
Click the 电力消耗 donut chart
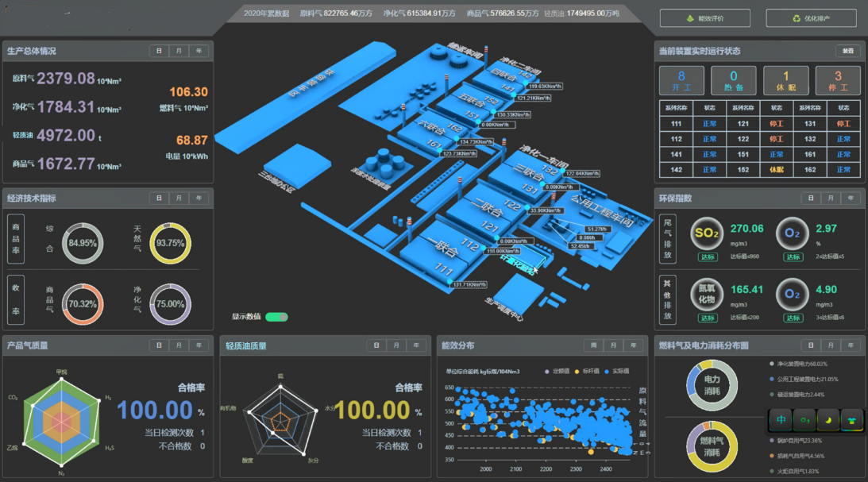712,385
